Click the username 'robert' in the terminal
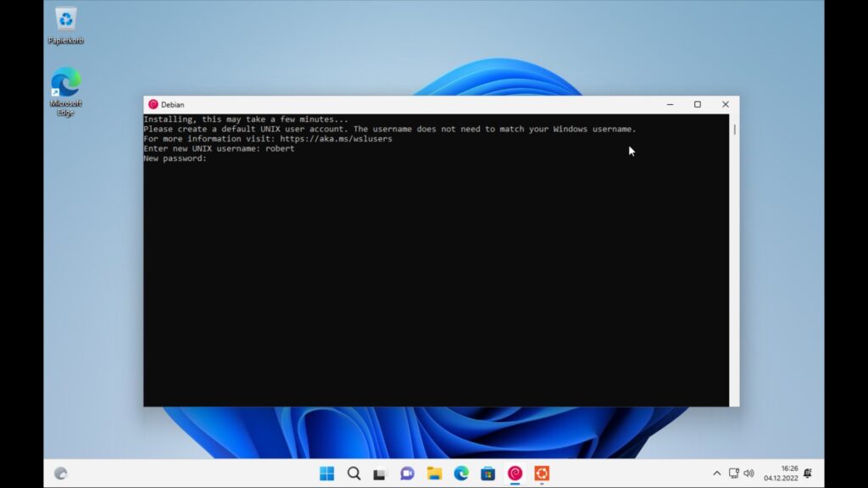868x488 pixels. 280,149
